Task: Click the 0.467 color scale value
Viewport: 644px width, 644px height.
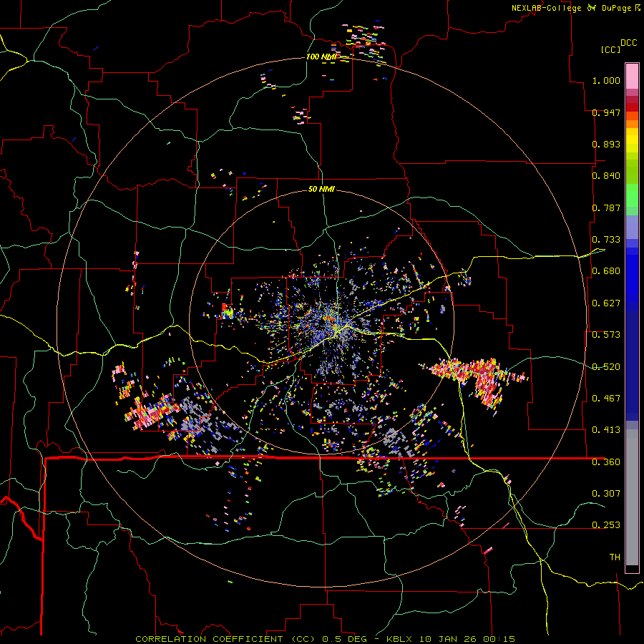Action: [x=606, y=399]
